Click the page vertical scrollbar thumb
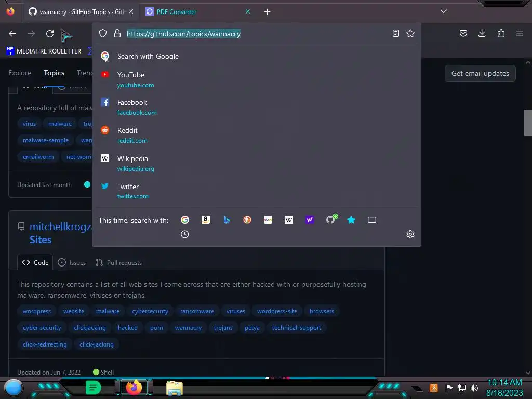The height and width of the screenshot is (399, 532). pos(528,123)
